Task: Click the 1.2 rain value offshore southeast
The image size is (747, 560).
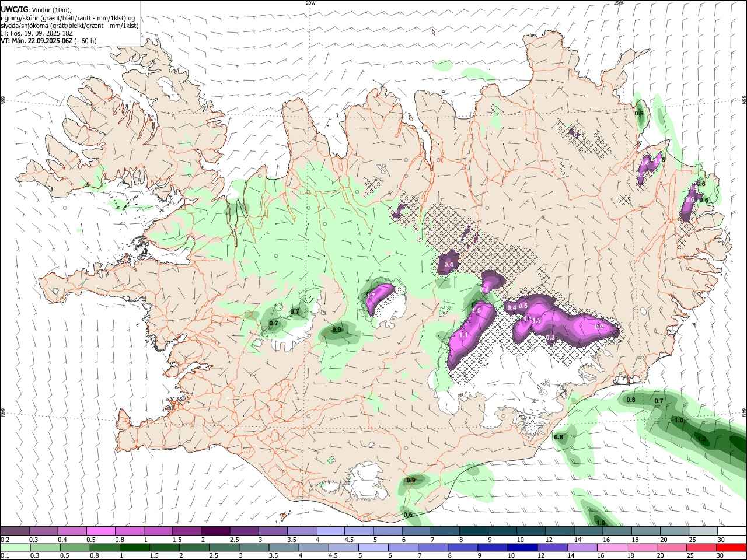Action: (702, 439)
